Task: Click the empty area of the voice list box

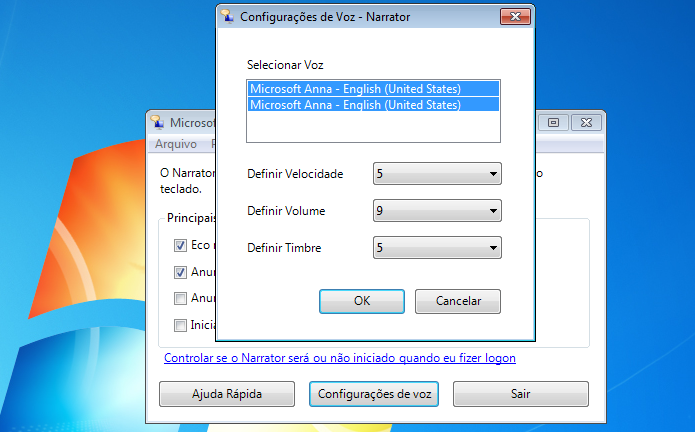Action: click(373, 127)
